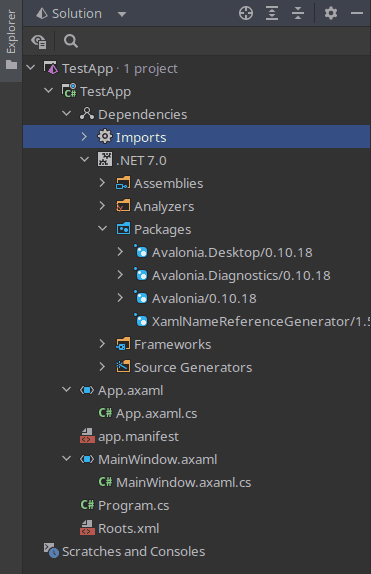The height and width of the screenshot is (574, 371).
Task: Select the XamlNameReferenceGenerator package name
Action: point(261,321)
